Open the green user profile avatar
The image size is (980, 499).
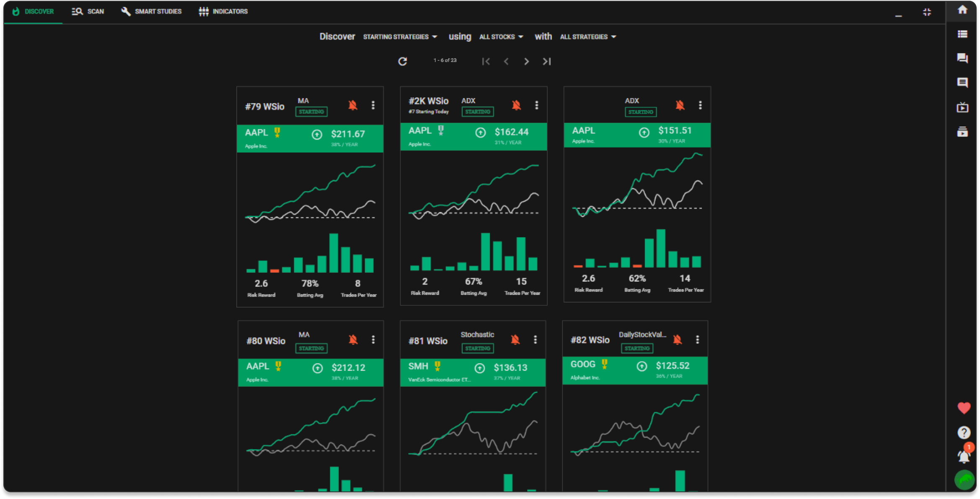[x=965, y=480]
